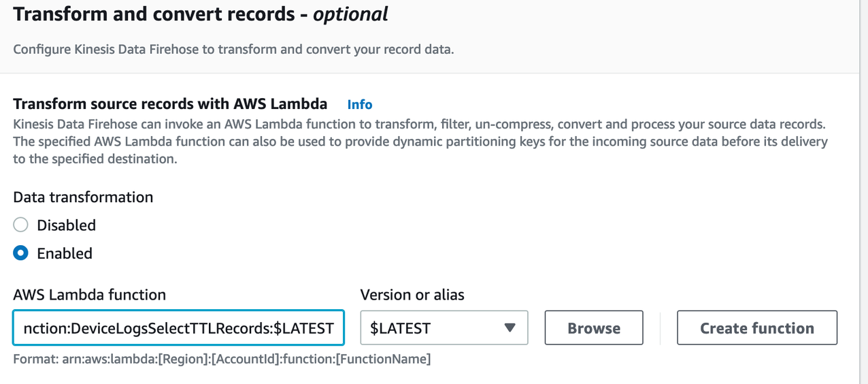Select the Disabled radio button

(21, 225)
